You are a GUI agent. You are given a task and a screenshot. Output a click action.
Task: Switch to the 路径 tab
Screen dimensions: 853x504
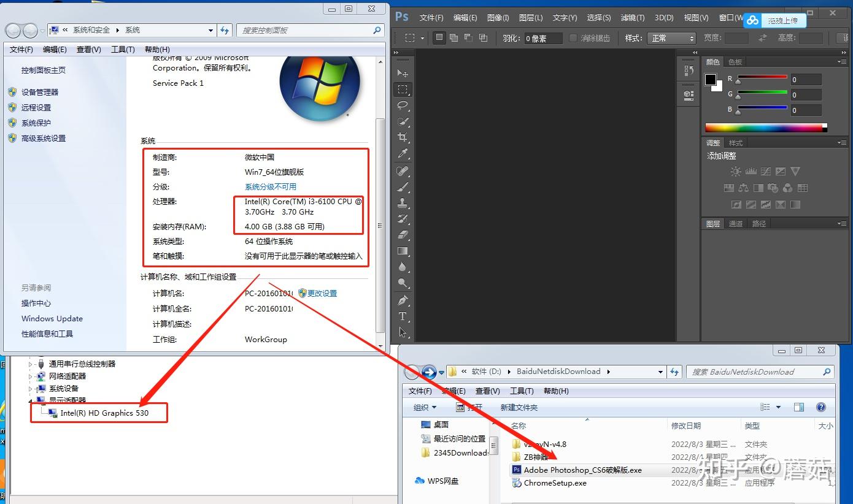(x=759, y=224)
